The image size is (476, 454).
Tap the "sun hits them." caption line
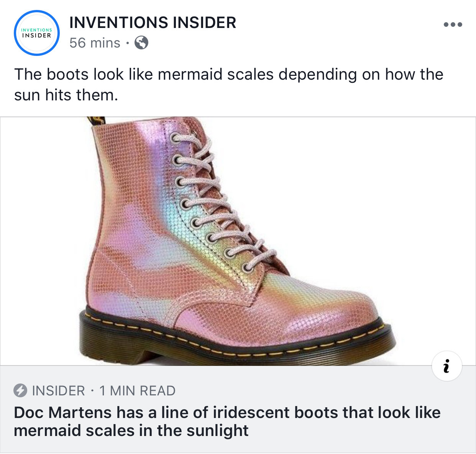(66, 95)
